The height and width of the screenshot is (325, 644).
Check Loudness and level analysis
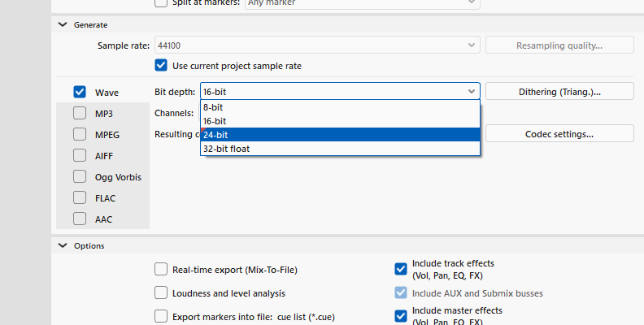click(x=161, y=292)
